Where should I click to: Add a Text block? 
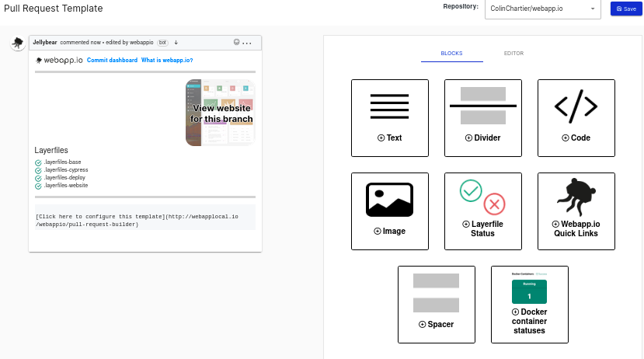[x=390, y=118]
